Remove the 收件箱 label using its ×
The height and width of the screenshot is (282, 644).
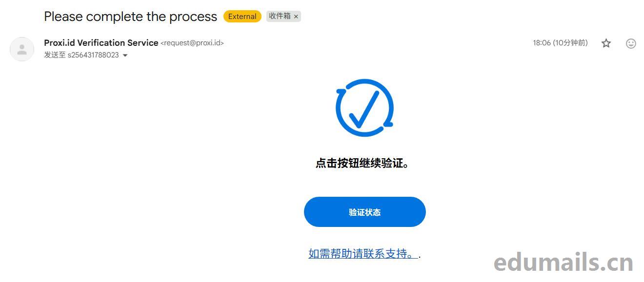296,17
